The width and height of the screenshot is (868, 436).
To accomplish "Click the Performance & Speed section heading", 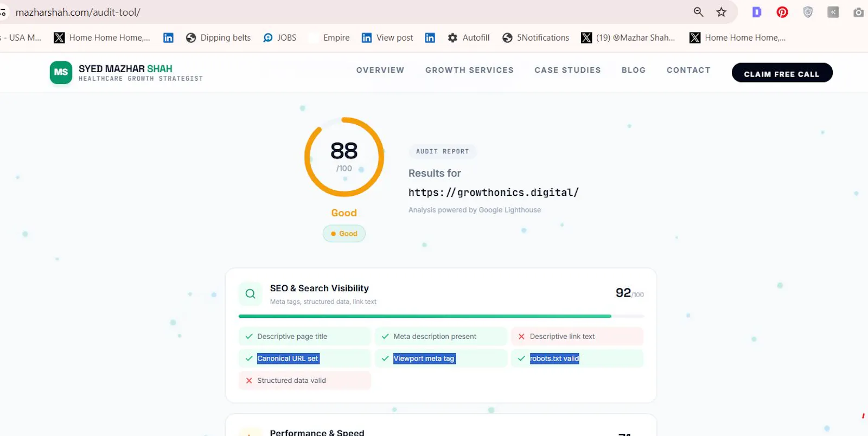I will point(317,432).
